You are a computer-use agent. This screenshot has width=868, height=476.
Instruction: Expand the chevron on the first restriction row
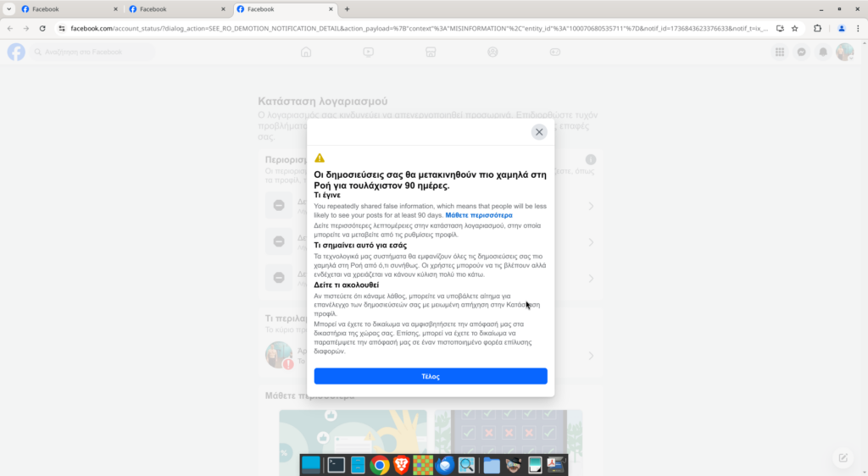click(591, 206)
